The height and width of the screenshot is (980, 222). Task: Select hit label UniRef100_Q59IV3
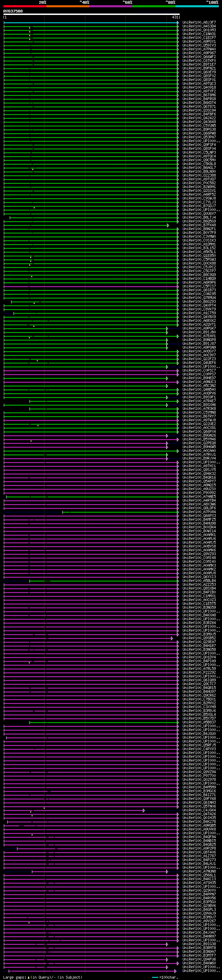point(199,45)
